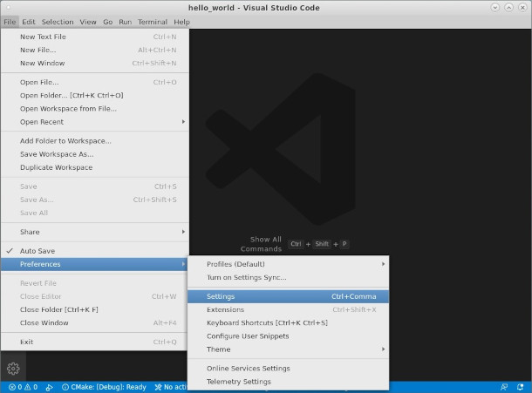The image size is (532, 393).
Task: Expand the Preferences submenu arrow
Action: [x=183, y=264]
